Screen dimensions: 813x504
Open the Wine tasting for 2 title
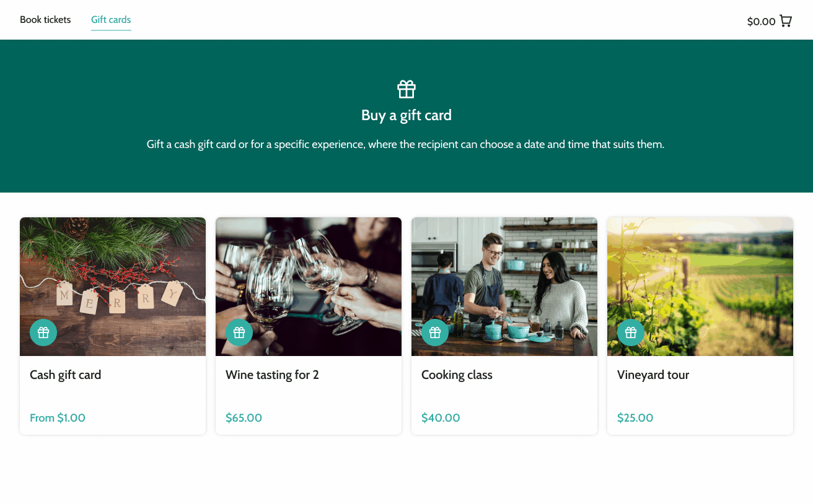click(x=272, y=375)
